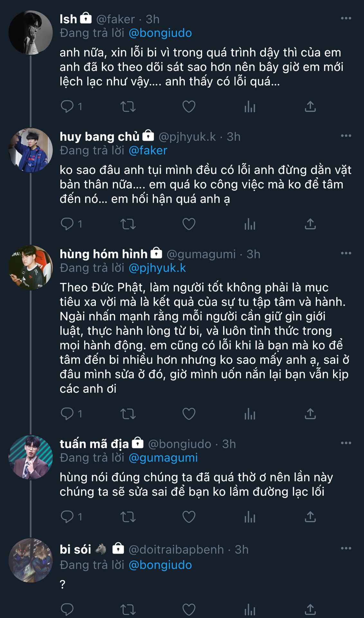Share lsh's tweet
Image resolution: width=364 pixels, height=618 pixels.
point(310,106)
